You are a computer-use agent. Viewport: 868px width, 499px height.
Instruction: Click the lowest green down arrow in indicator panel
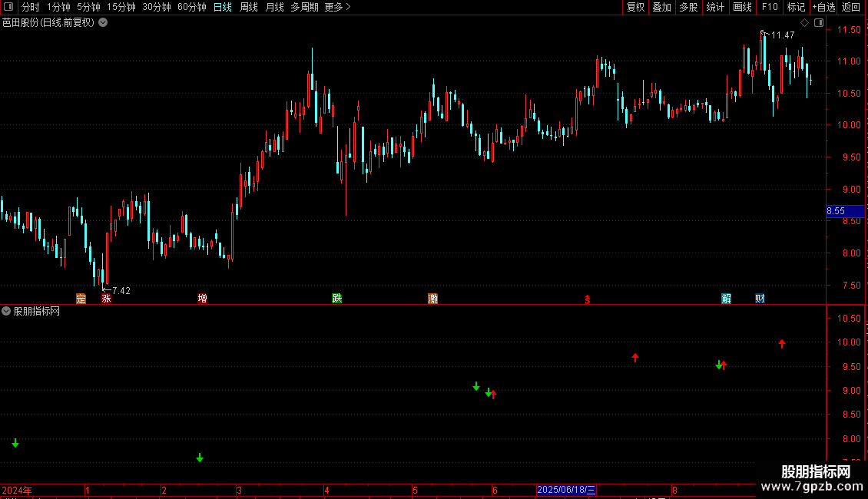point(200,458)
